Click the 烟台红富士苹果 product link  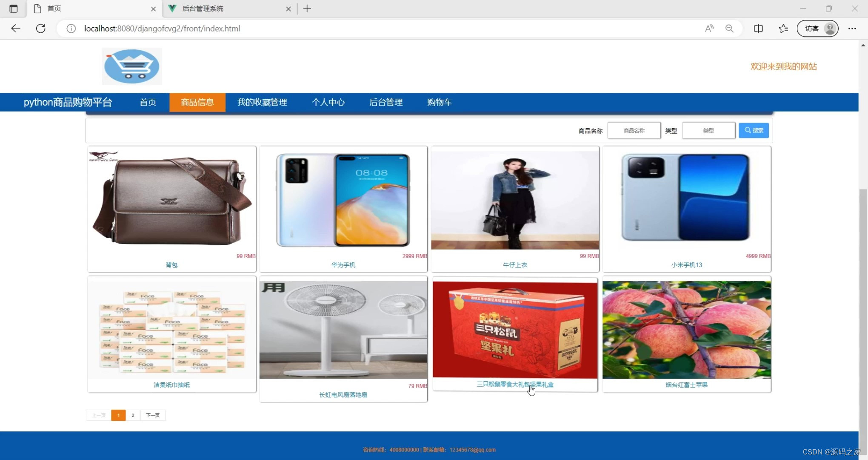point(686,385)
